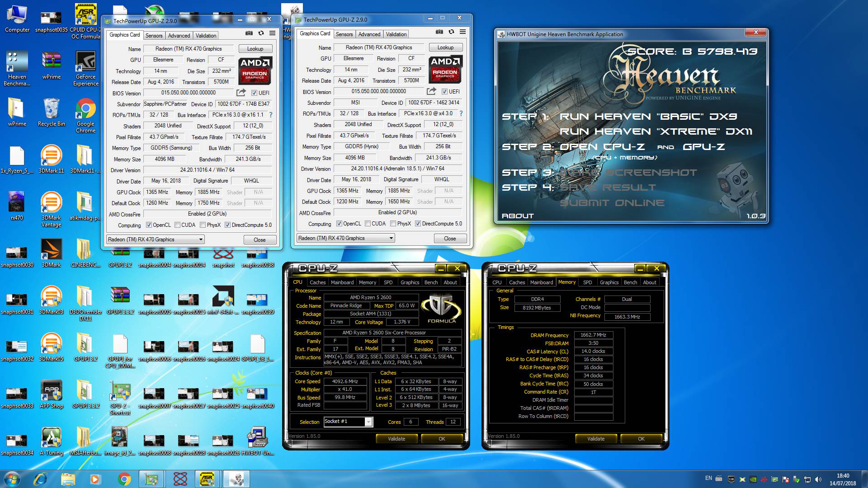Toggle CUDA checkbox in right GPU-Z window
This screenshot has width=868, height=488.
(x=368, y=224)
